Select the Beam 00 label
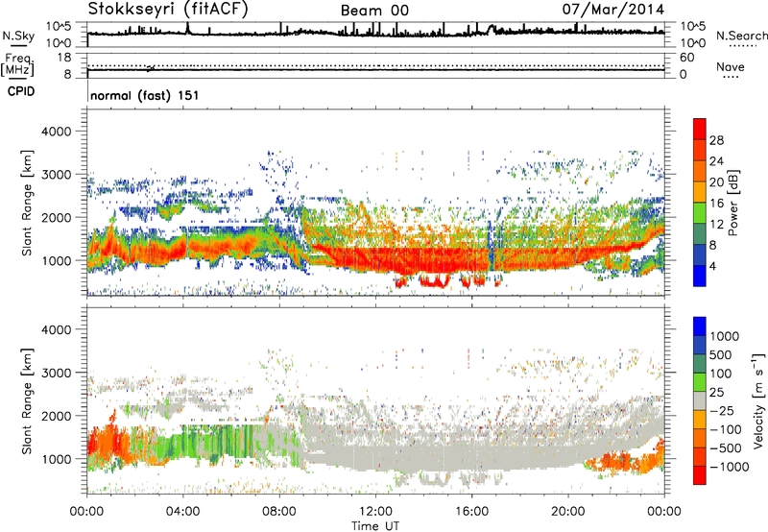Image resolution: width=768 pixels, height=532 pixels. click(374, 11)
